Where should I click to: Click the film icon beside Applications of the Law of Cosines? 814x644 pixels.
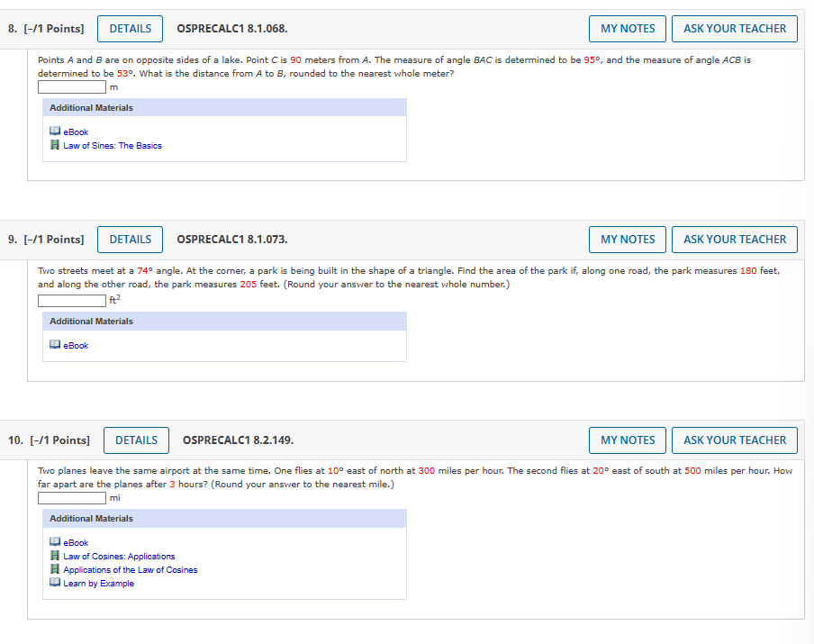(55, 569)
